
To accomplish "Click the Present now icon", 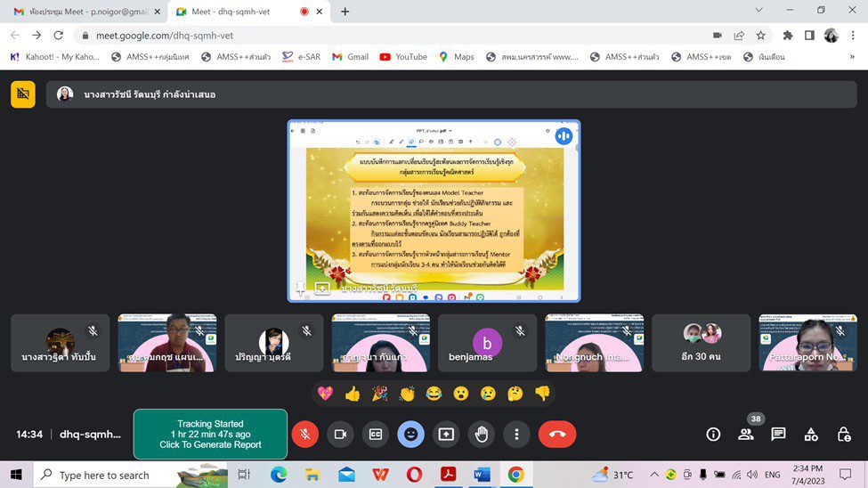I will tap(446, 435).
